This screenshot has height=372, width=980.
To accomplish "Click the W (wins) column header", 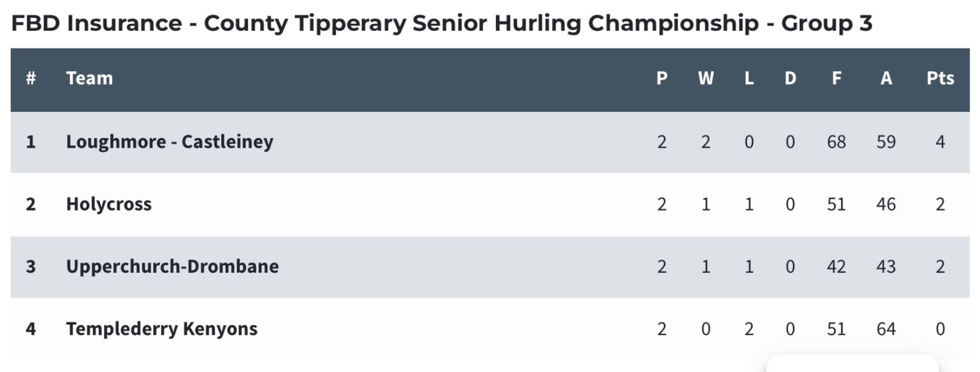I will coord(706,78).
